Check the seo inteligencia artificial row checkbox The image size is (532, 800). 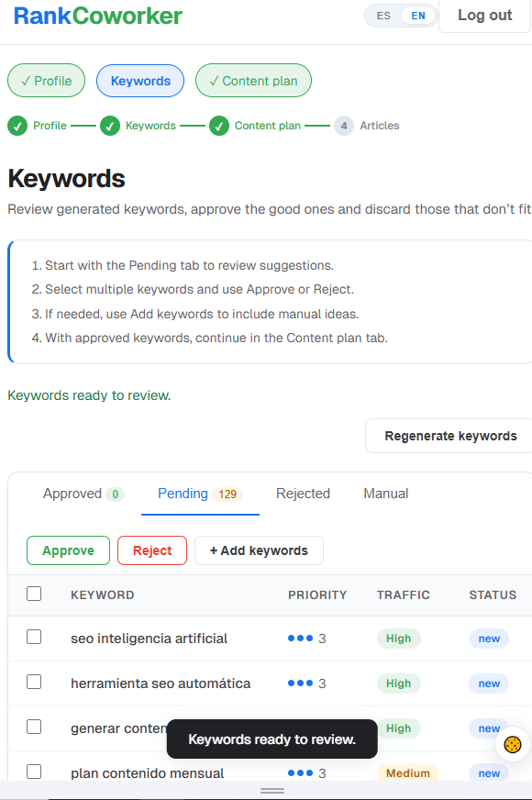34,637
